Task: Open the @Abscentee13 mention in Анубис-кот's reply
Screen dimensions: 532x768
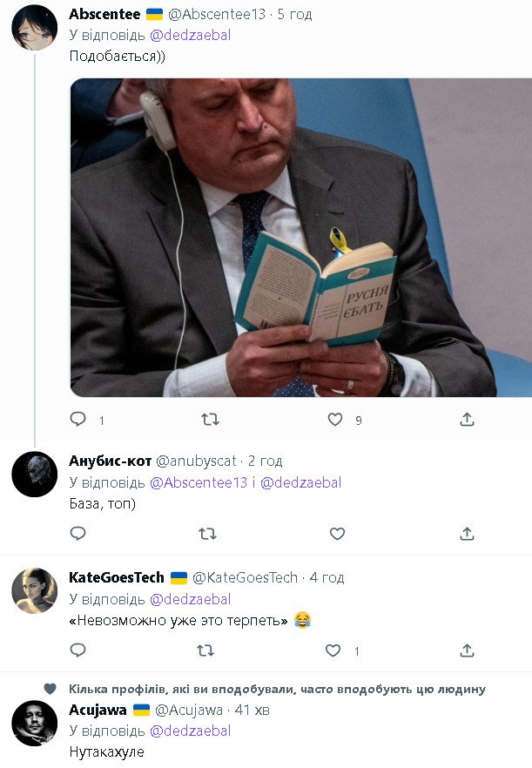Action: (199, 482)
